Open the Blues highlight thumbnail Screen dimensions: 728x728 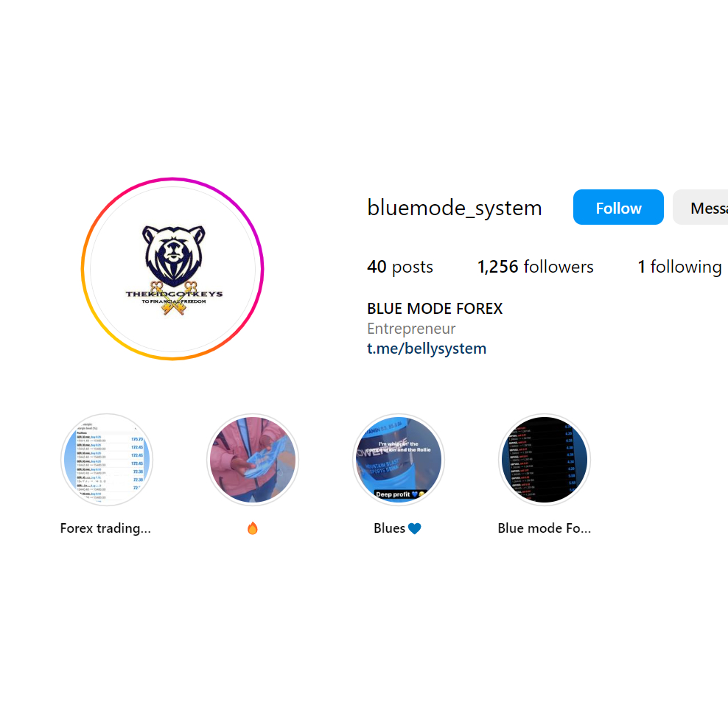point(399,460)
